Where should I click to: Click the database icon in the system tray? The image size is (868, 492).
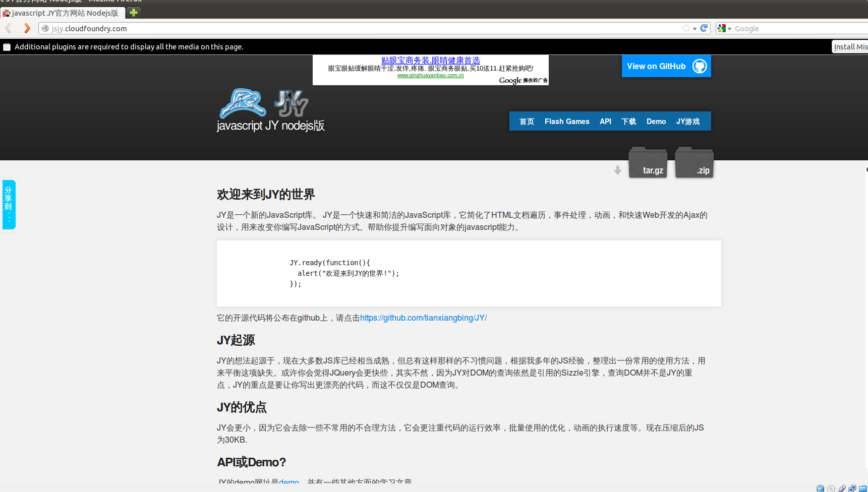click(820, 488)
